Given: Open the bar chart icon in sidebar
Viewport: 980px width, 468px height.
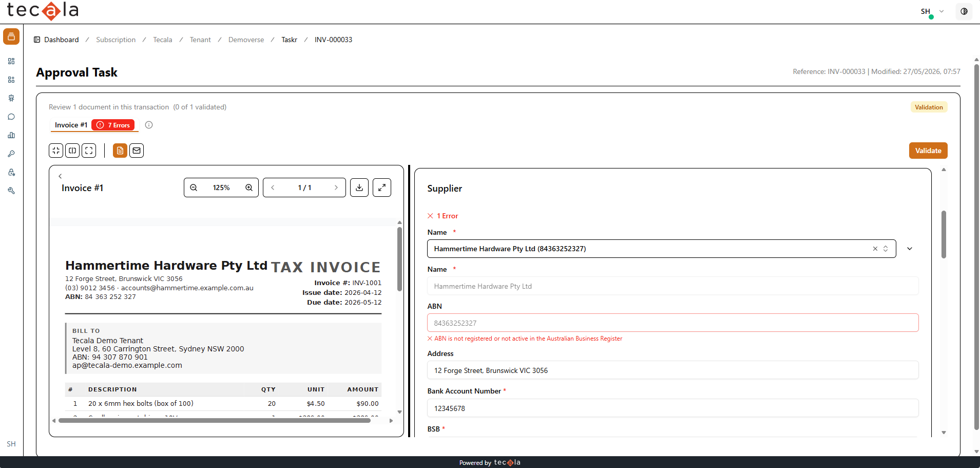Looking at the screenshot, I should coord(11,135).
